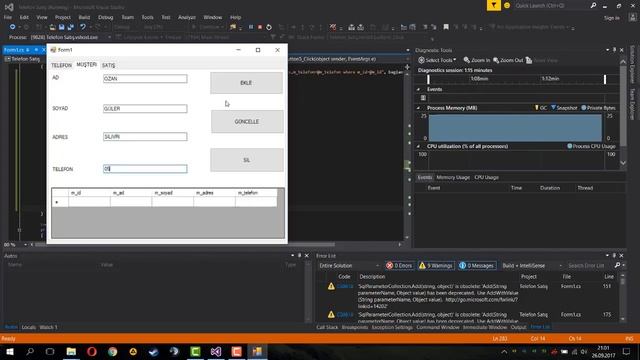The image size is (640, 360).
Task: Open Select Tools dropdown in Diagnostic Tools
Action: (x=437, y=60)
